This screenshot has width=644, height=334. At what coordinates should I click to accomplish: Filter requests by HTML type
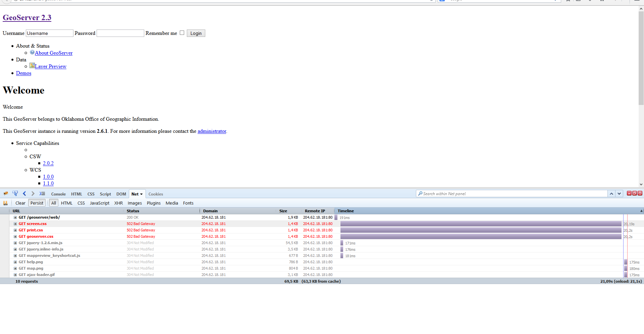click(x=67, y=203)
